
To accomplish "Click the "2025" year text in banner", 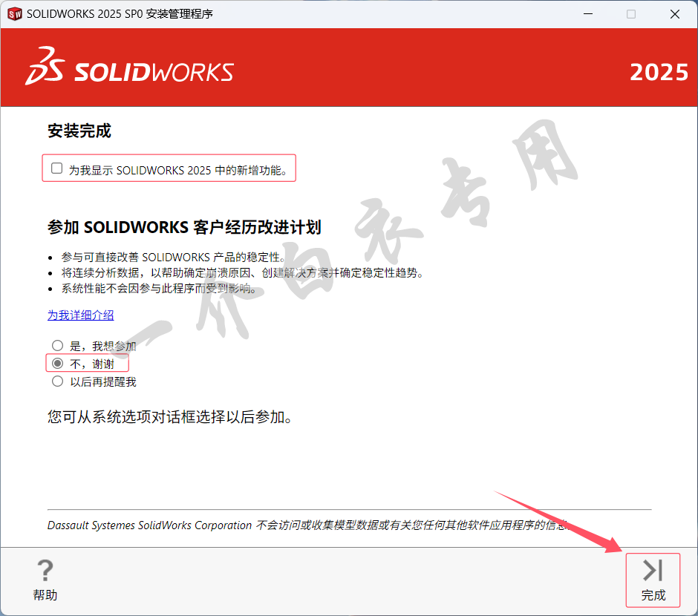I will [659, 72].
